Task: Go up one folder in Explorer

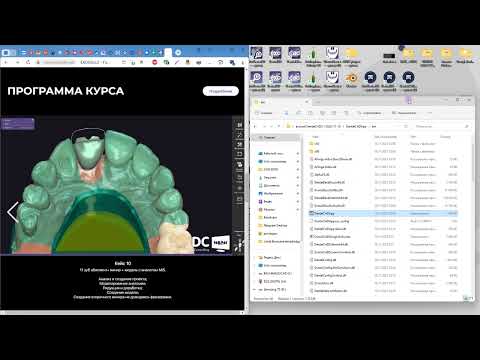Action: (x=279, y=126)
